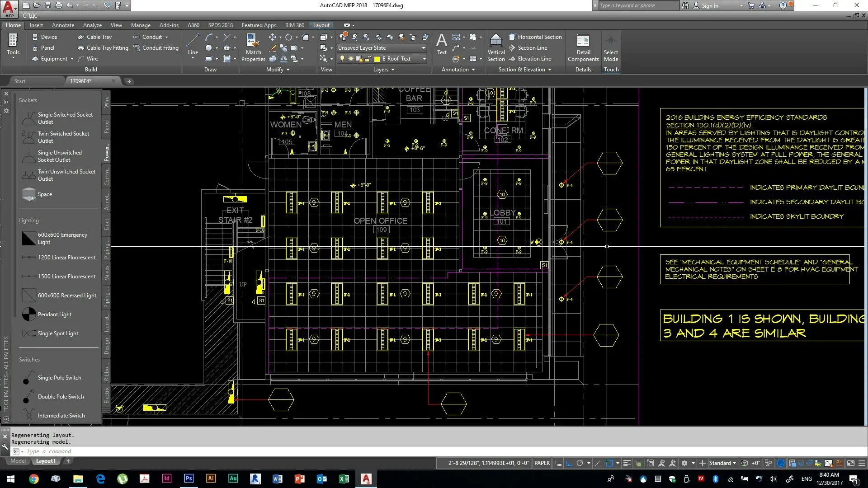Expand the Layers panel
The image size is (868, 488).
384,70
